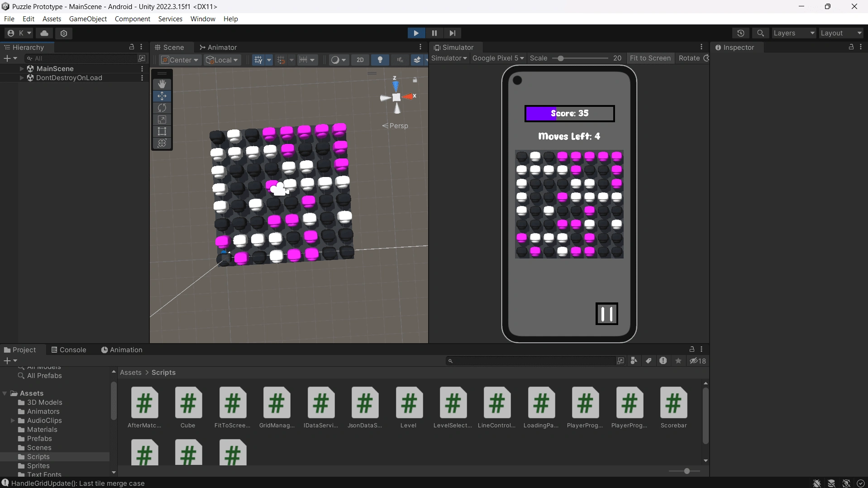Viewport: 868px width, 488px height.
Task: Click the Simulator Scale slider handle
Action: [x=561, y=58]
